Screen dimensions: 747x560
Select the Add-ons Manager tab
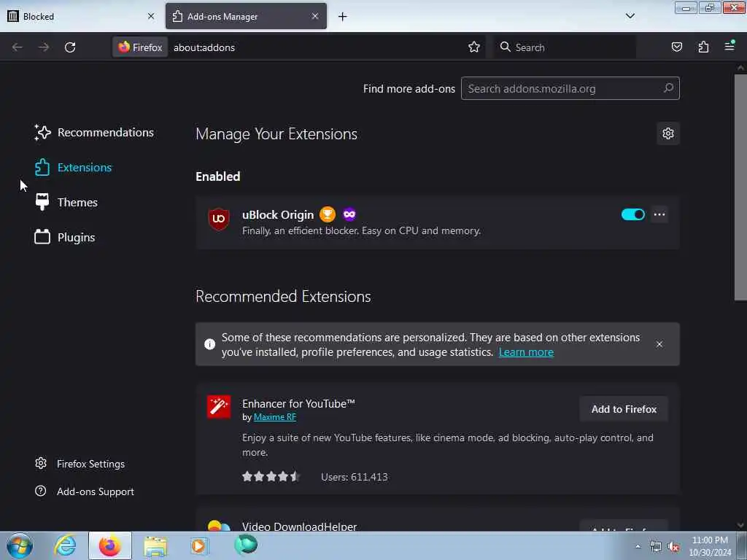(x=246, y=16)
